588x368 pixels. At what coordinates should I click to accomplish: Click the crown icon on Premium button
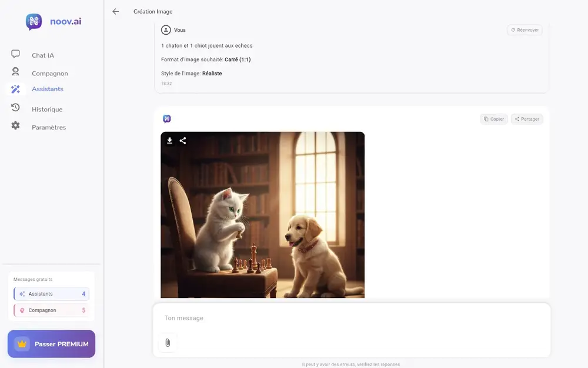(x=22, y=344)
